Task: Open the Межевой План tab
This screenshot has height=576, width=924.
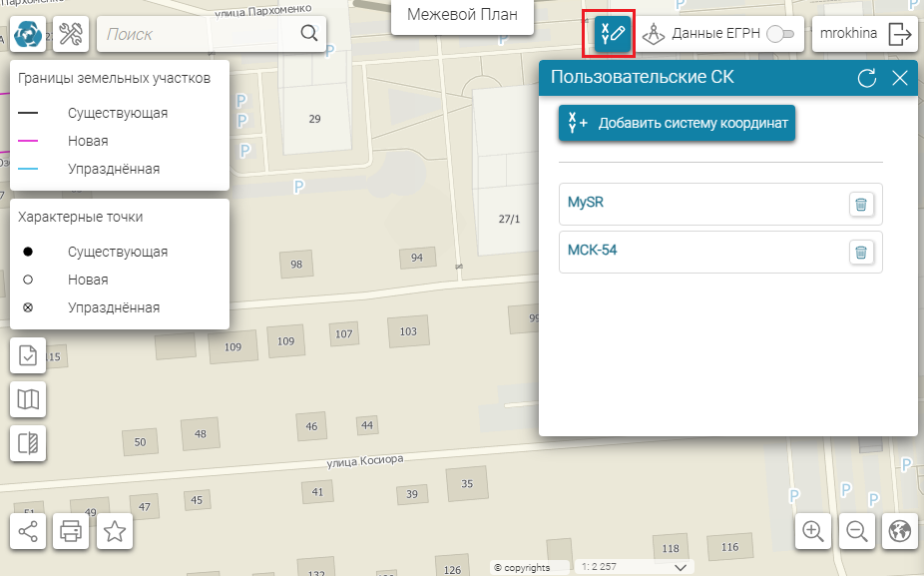Action: click(461, 16)
